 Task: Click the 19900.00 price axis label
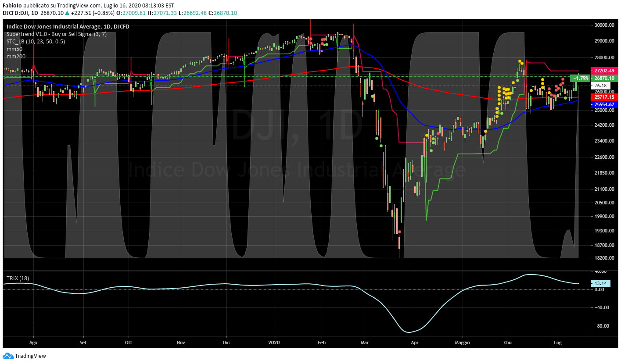[604, 216]
